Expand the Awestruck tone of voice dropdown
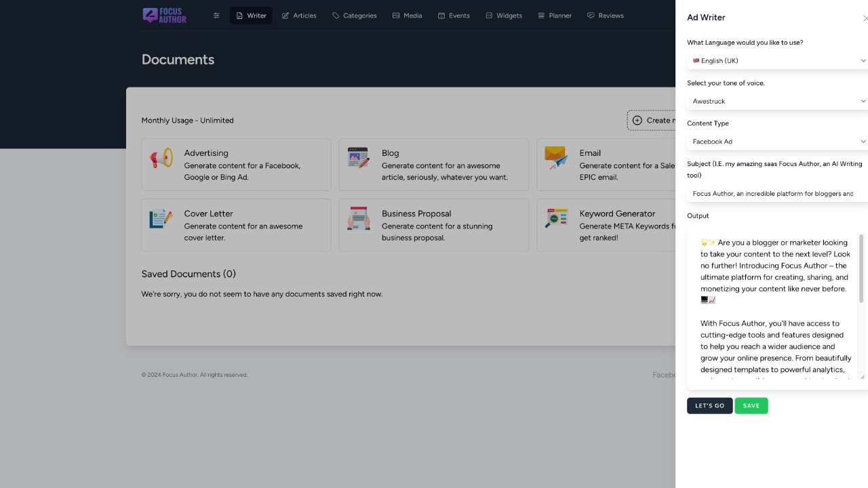868x488 pixels. (778, 101)
